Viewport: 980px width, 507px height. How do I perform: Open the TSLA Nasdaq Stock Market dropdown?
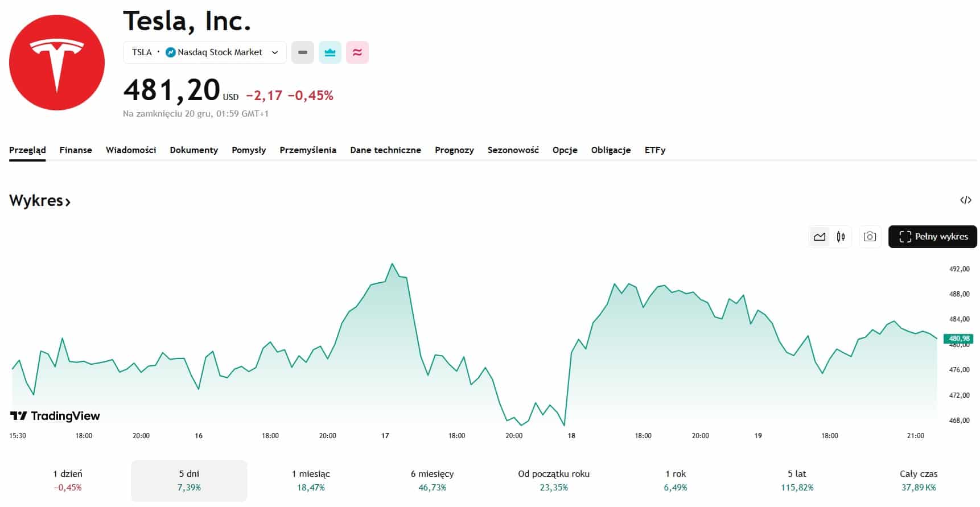(x=205, y=52)
